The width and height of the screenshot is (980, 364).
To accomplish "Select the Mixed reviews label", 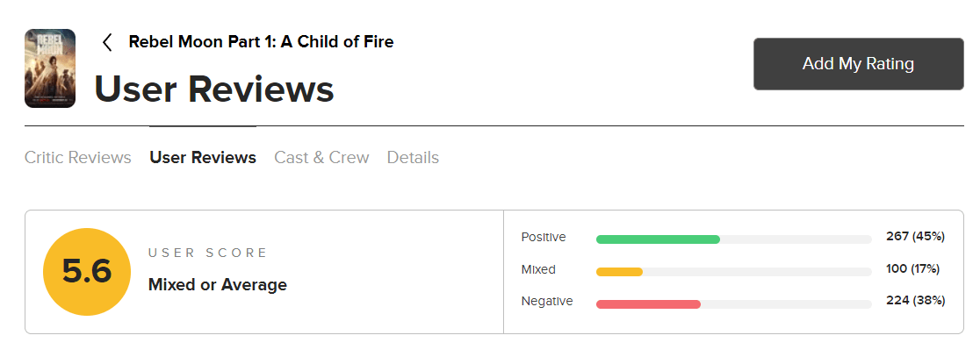I will (x=539, y=270).
